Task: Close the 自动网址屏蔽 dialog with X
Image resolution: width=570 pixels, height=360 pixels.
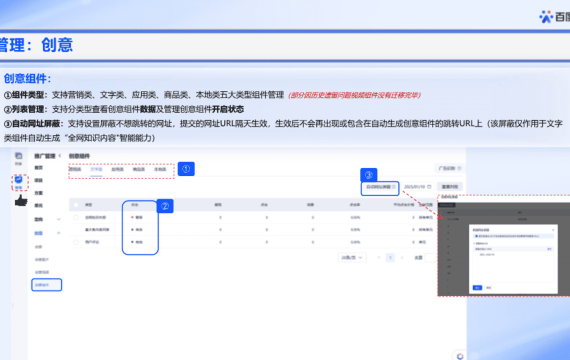Action: pos(553,230)
